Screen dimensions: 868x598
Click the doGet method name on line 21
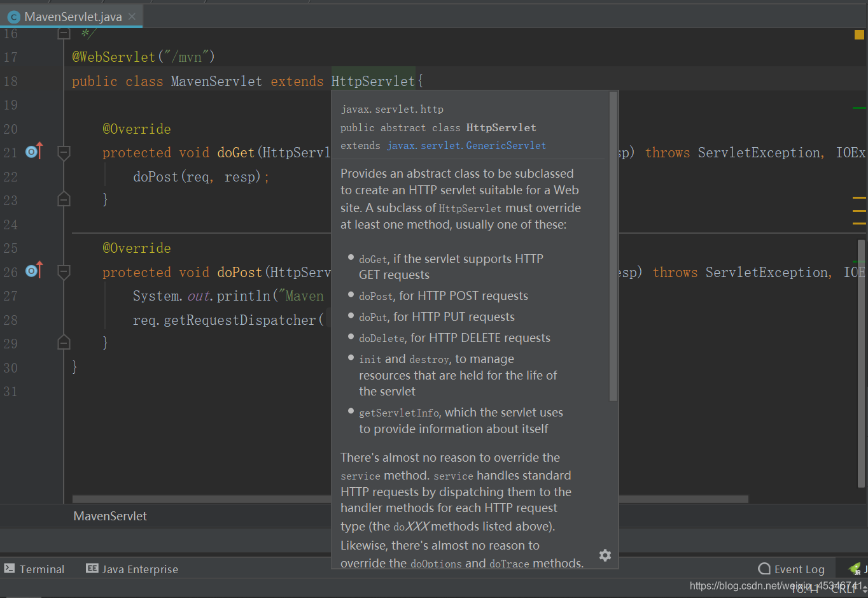click(236, 153)
